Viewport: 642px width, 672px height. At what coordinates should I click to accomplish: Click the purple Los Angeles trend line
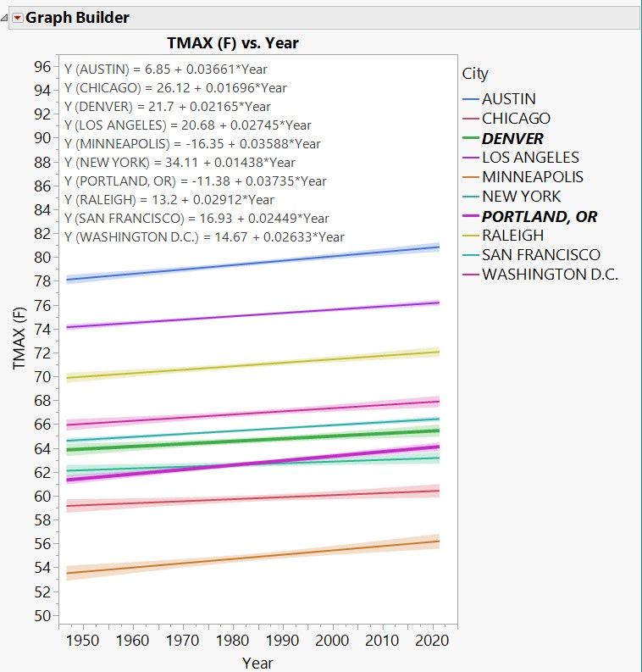pyautogui.click(x=252, y=315)
